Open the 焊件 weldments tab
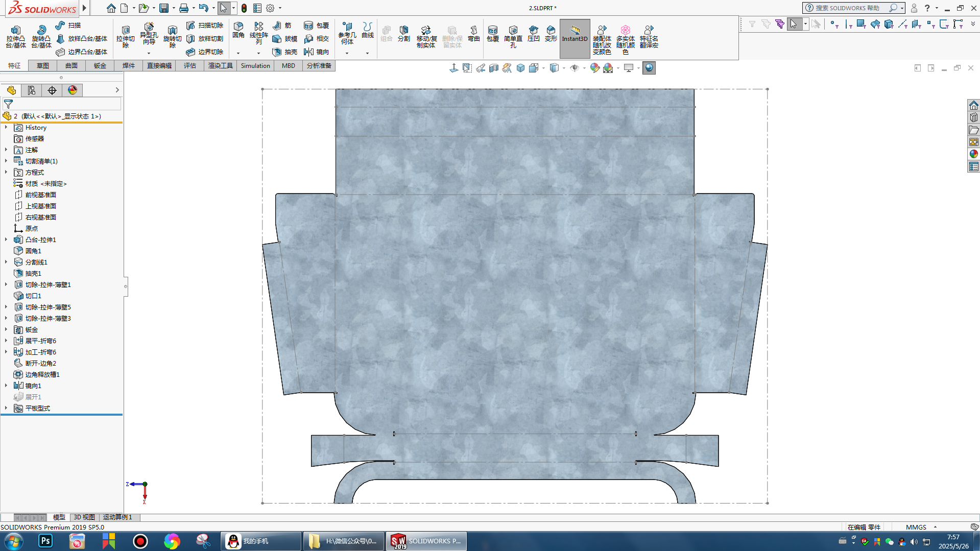 point(129,65)
